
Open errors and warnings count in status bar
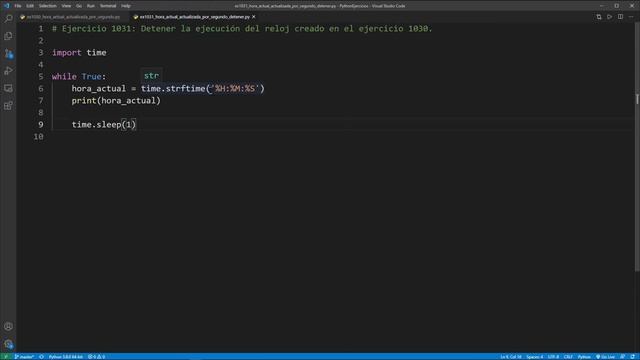pyautogui.click(x=97, y=357)
